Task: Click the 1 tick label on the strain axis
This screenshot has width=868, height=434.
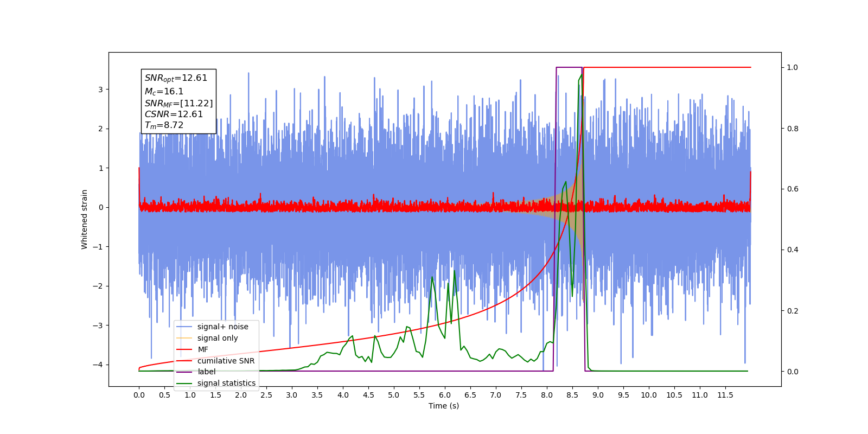Action: (100, 168)
